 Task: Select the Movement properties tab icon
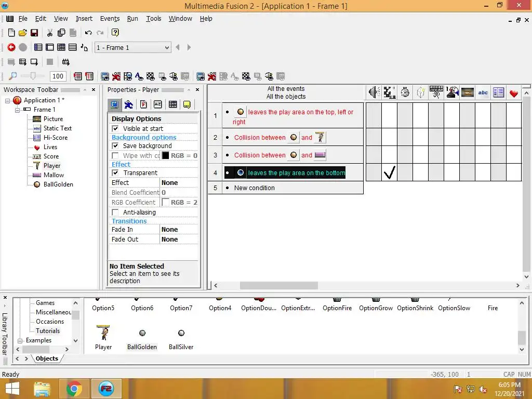pos(129,104)
